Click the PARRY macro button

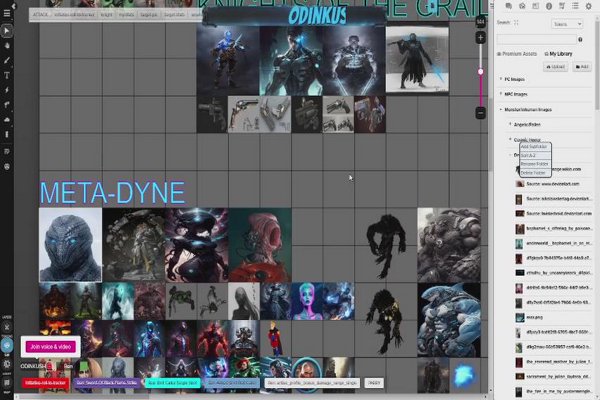[x=374, y=383]
